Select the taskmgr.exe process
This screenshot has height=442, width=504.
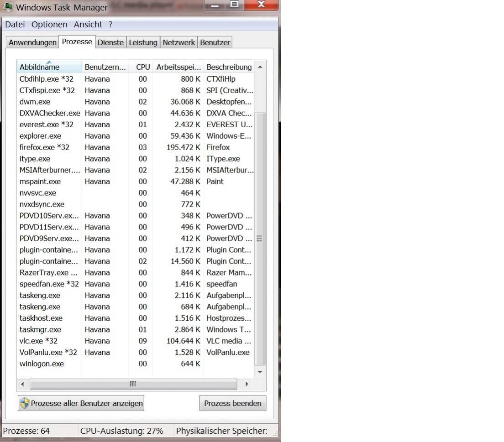pos(135,330)
